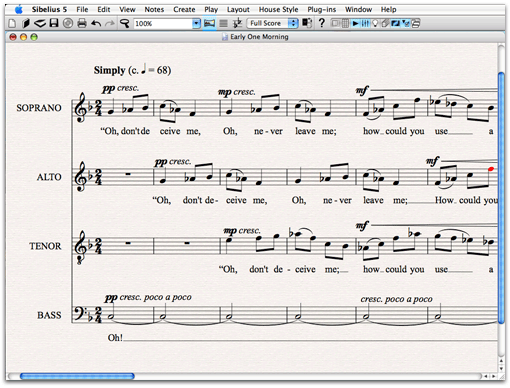Open the Create menu

click(184, 9)
